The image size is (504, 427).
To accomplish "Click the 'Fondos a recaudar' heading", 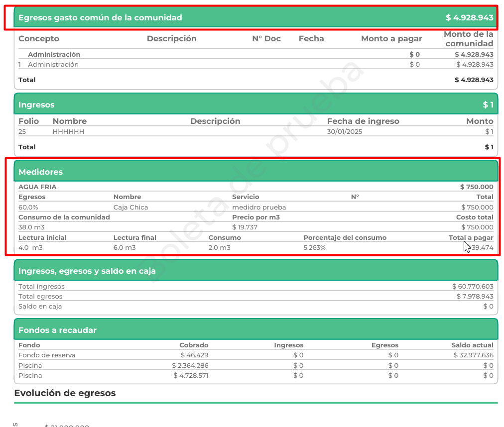I will tap(57, 330).
